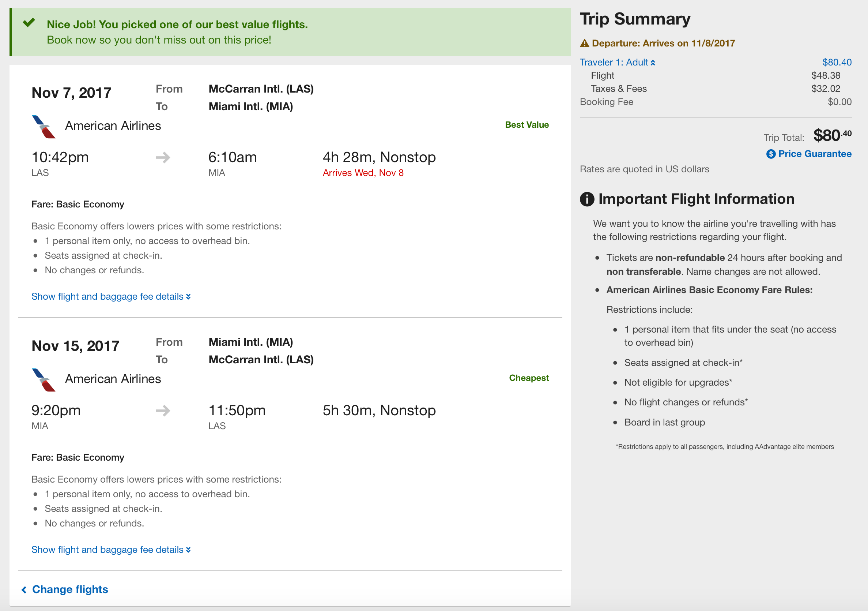Click the Nice Job best value banner
The width and height of the screenshot is (868, 611).
coord(177,32)
